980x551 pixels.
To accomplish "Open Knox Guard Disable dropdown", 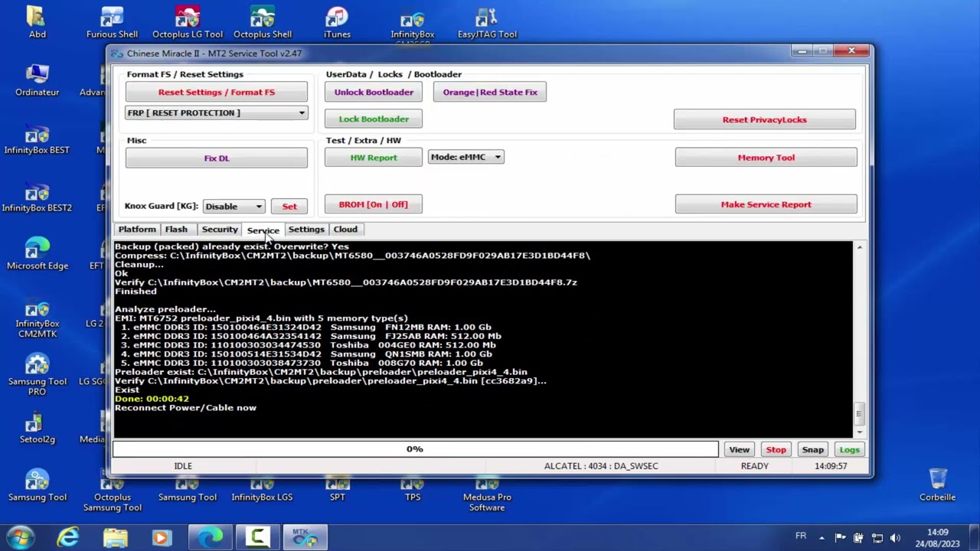I will coord(234,206).
